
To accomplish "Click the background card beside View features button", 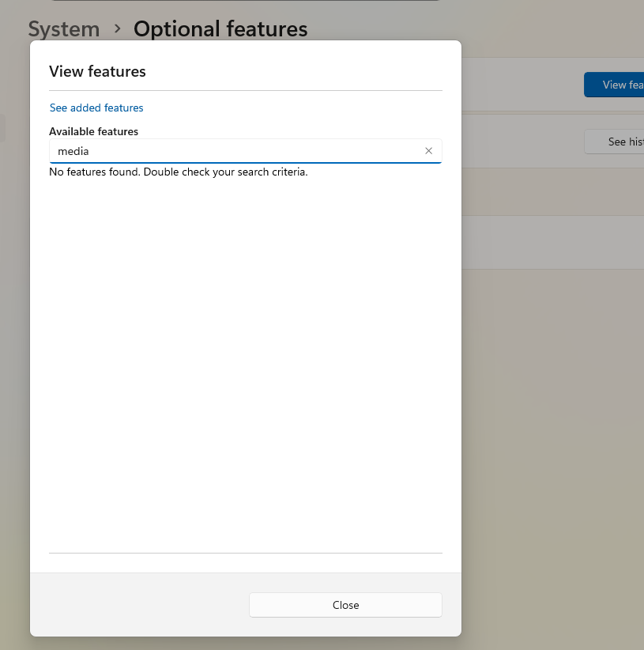I will tap(522, 85).
